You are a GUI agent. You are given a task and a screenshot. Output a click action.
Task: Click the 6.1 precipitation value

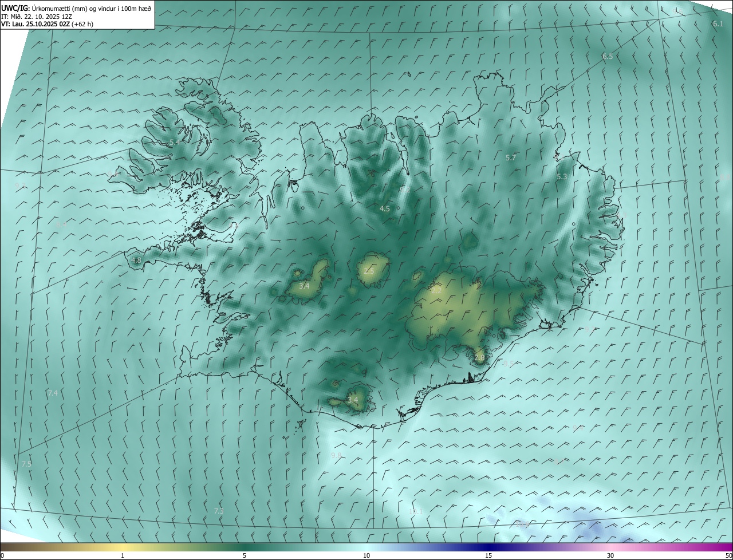click(x=718, y=24)
